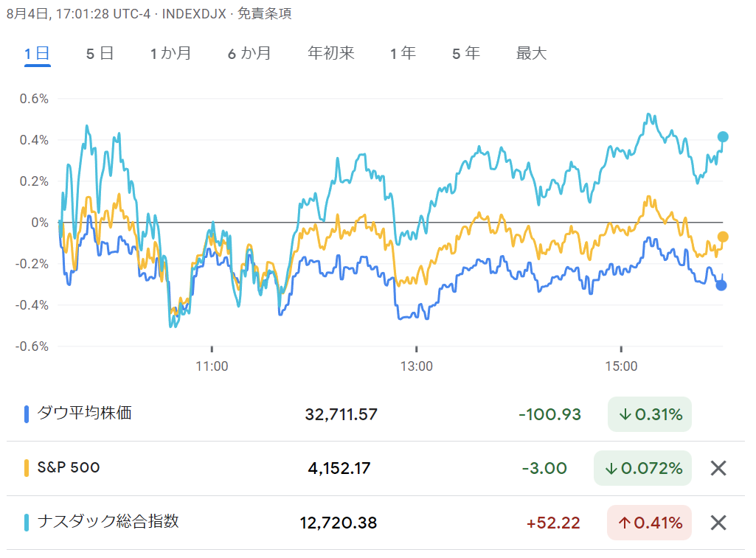Click the 15:00 time axis label

coord(621,366)
